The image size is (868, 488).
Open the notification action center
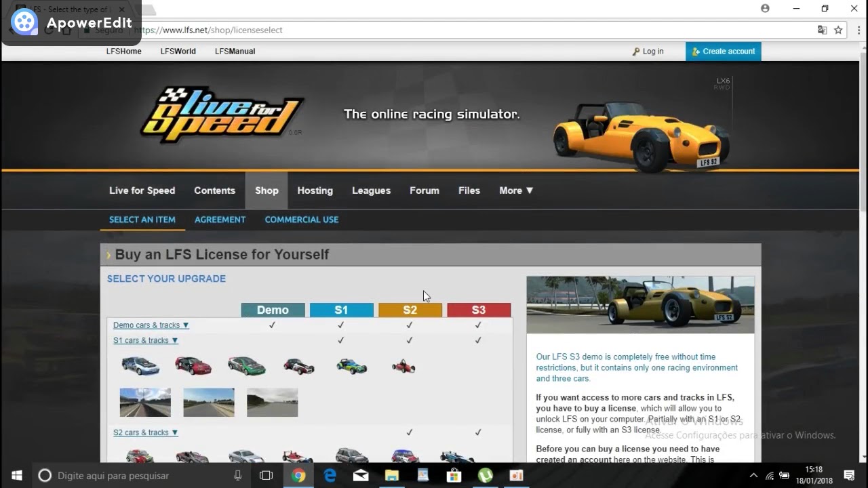pyautogui.click(x=849, y=476)
